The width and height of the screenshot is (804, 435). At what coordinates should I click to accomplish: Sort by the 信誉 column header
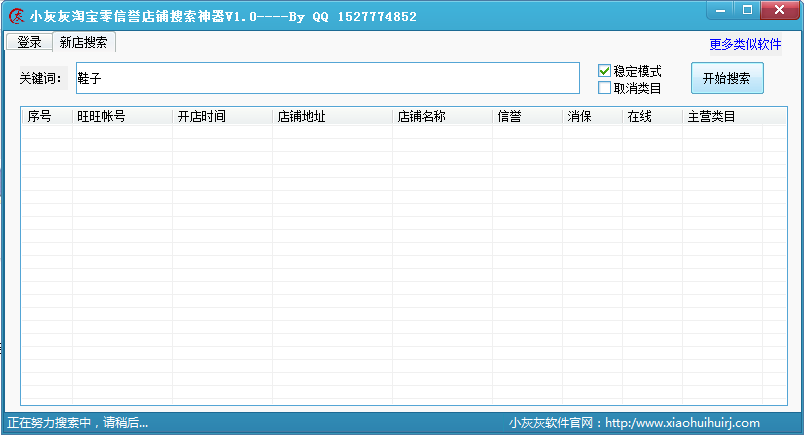528,116
